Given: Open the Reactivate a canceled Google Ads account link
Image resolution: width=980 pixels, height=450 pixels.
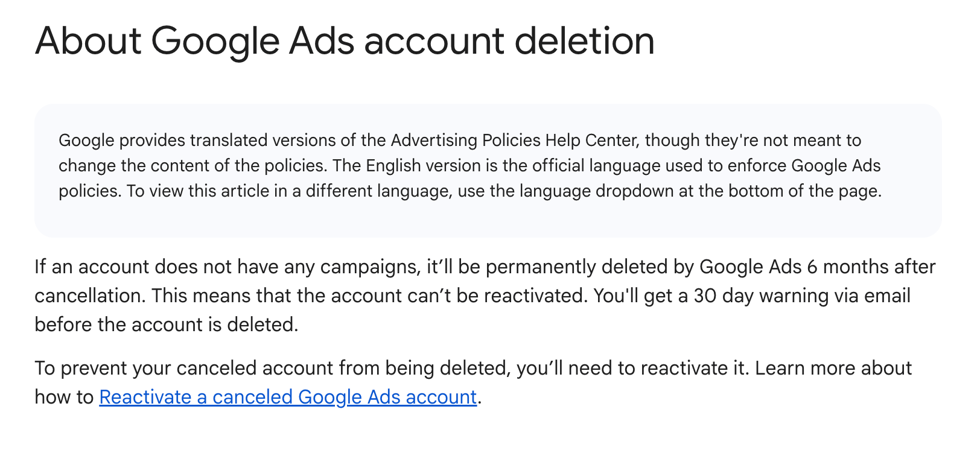Looking at the screenshot, I should pyautogui.click(x=288, y=397).
